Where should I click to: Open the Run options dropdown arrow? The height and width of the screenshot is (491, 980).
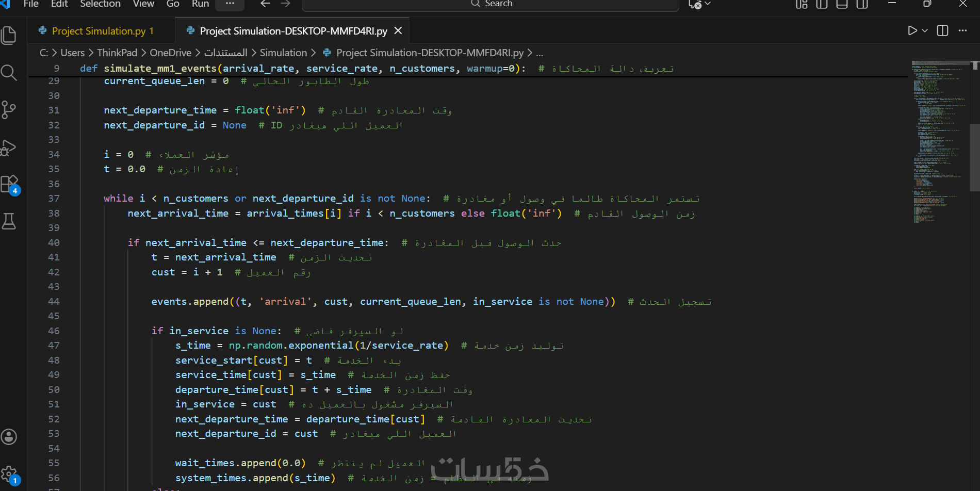tap(925, 30)
